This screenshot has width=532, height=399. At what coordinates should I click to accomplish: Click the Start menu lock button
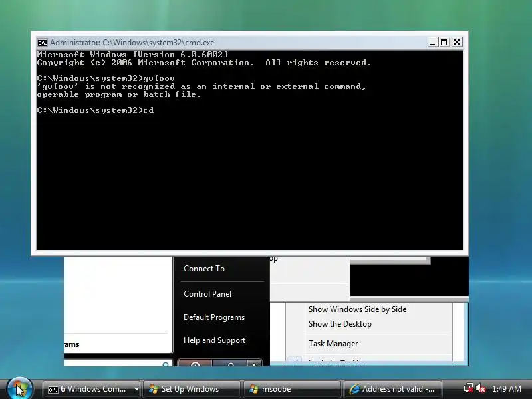coord(230,363)
